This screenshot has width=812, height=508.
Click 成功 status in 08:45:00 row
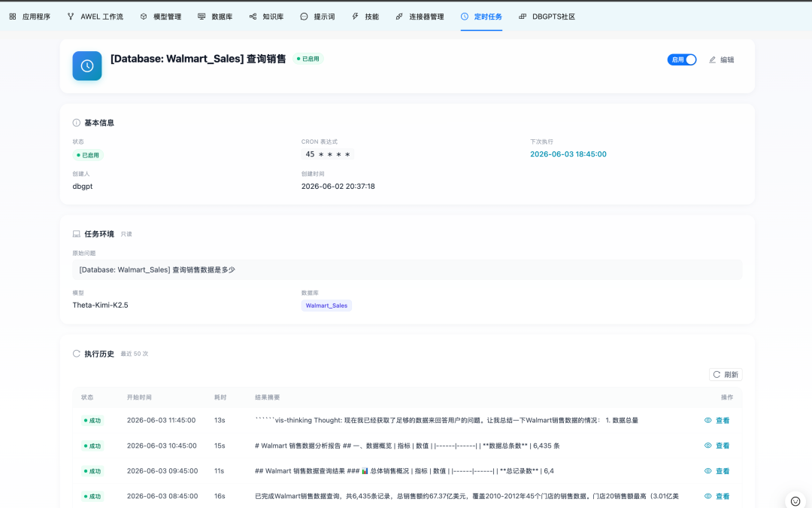pyautogui.click(x=92, y=496)
